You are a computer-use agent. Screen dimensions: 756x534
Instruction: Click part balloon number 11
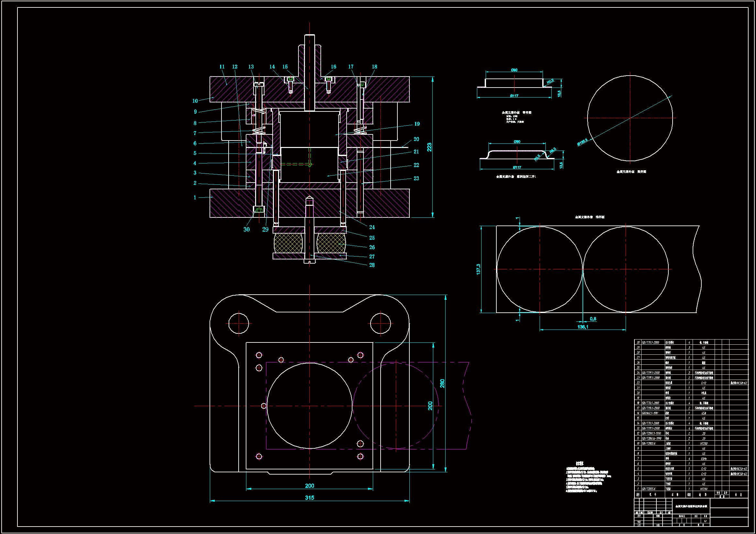[222, 67]
